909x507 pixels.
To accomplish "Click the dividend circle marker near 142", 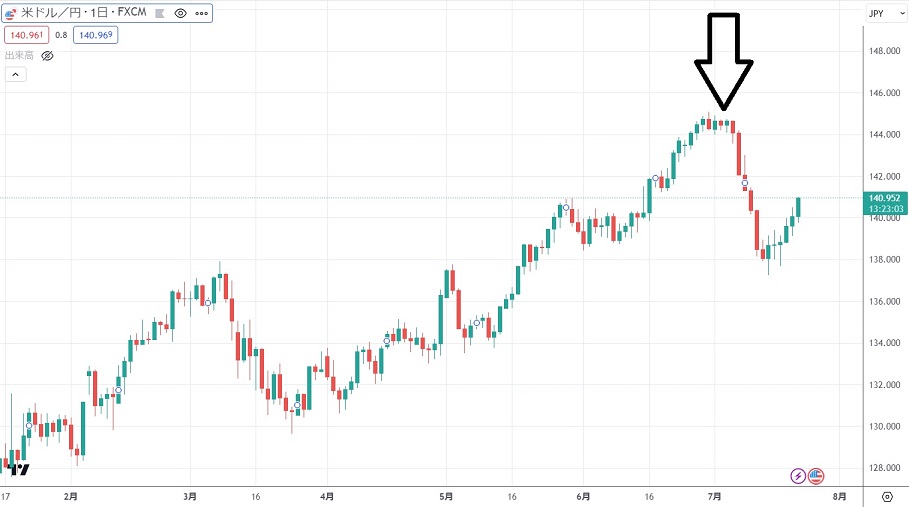I will coord(656,178).
